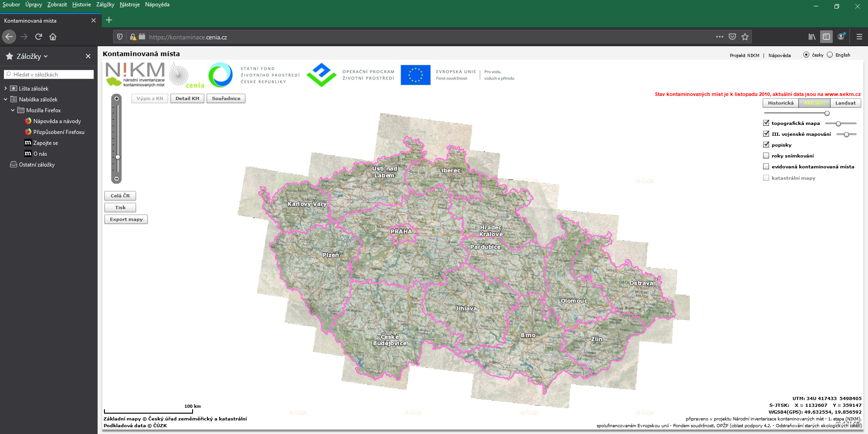Image resolution: width=868 pixels, height=434 pixels.
Task: Go to the Firefox home page icon
Action: 53,37
